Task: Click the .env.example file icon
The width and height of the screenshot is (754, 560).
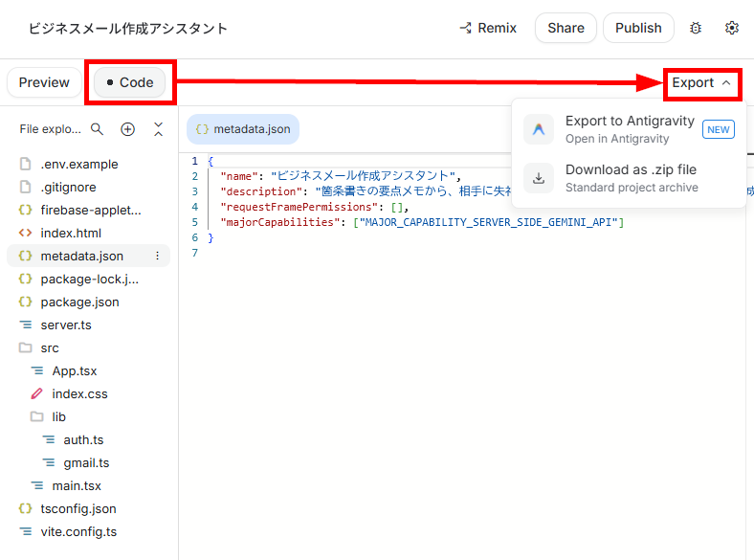Action: pos(25,164)
